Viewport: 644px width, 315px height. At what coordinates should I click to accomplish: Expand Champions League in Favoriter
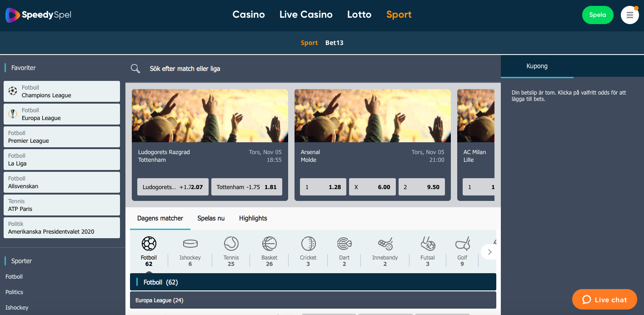click(61, 91)
